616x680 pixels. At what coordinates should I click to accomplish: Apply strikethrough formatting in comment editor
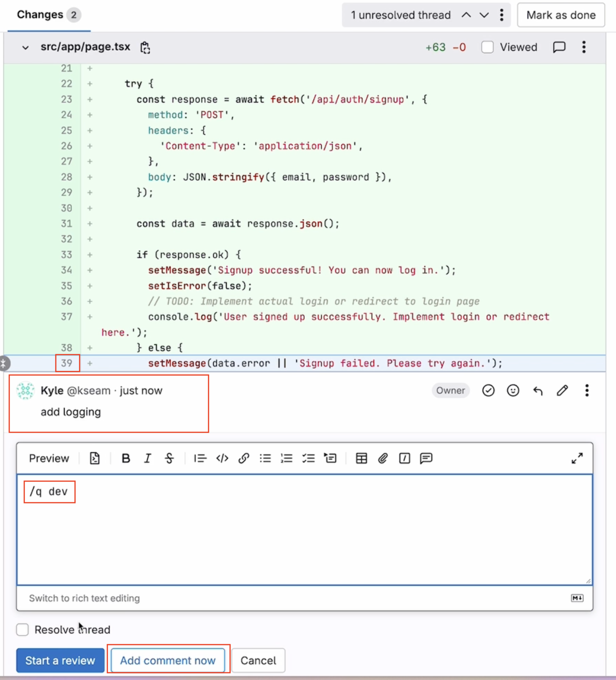click(169, 458)
